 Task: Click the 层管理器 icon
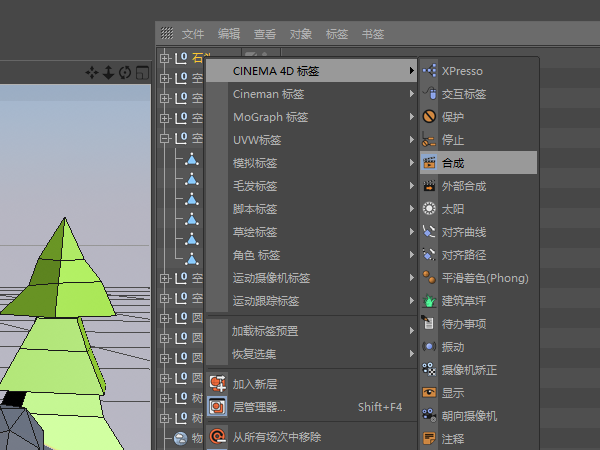coord(217,406)
